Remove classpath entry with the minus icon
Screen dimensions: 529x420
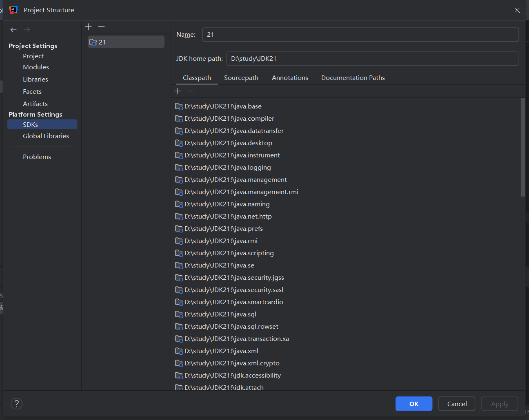coord(191,91)
